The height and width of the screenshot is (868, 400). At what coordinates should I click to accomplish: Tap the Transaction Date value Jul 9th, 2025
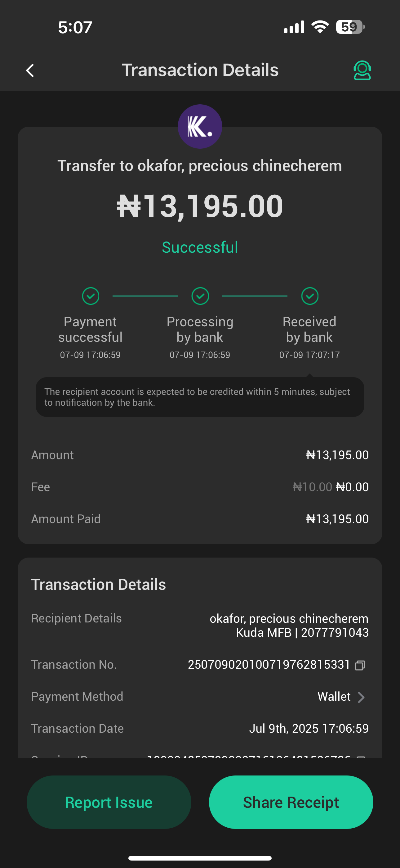point(309,729)
